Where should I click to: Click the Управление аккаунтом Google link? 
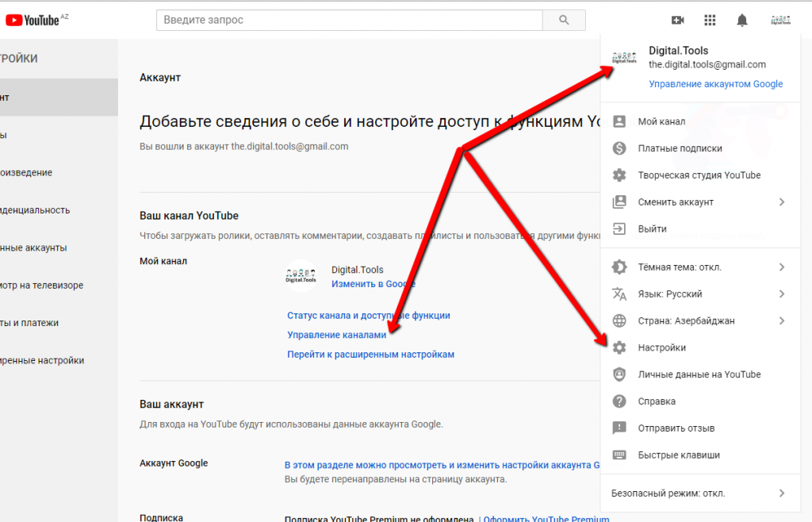coord(716,84)
